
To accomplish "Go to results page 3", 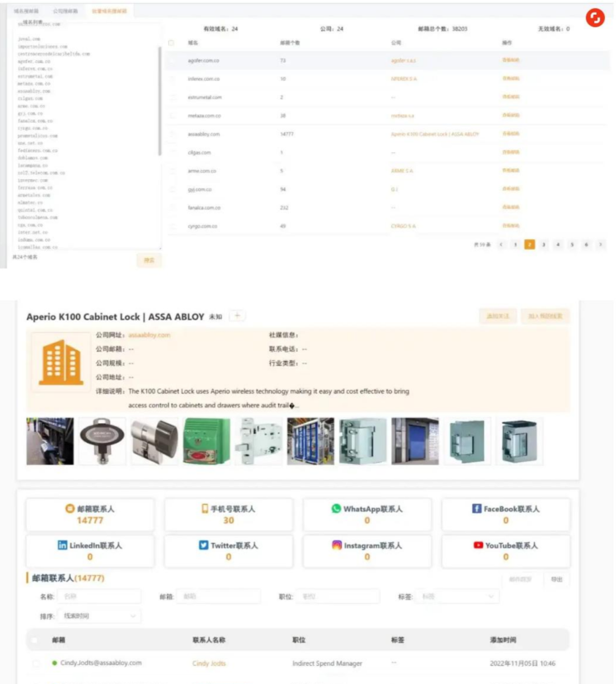I will click(x=544, y=245).
